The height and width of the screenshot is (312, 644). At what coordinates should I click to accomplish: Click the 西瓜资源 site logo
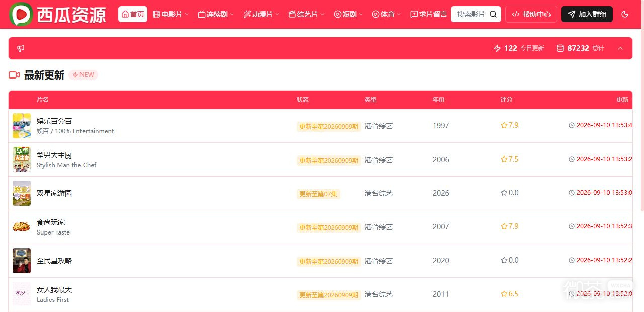(x=57, y=15)
